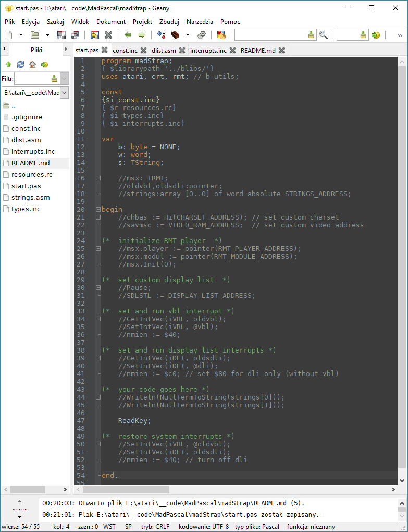
Task: Click the home directory icon in the Pliki sidebar
Action: pos(32,64)
